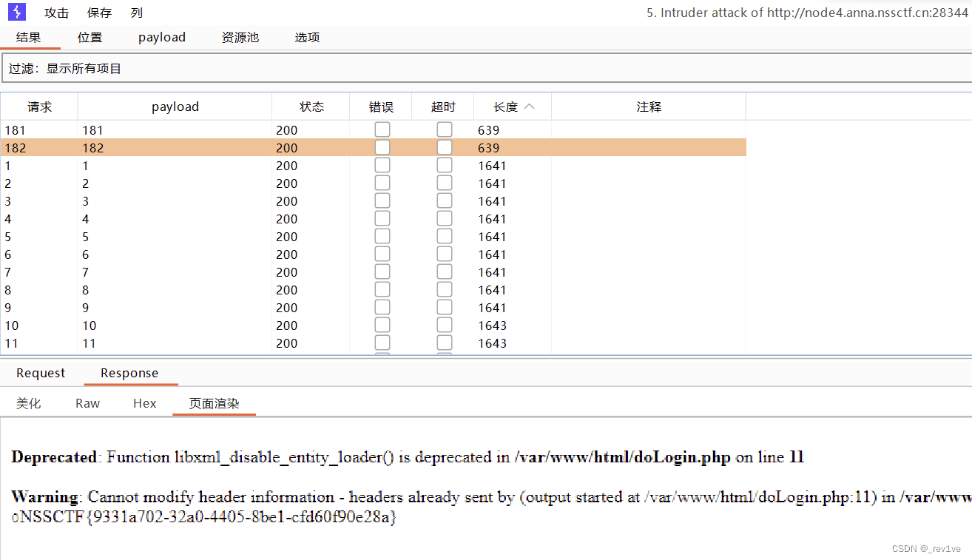Switch to the payload tab

[162, 37]
